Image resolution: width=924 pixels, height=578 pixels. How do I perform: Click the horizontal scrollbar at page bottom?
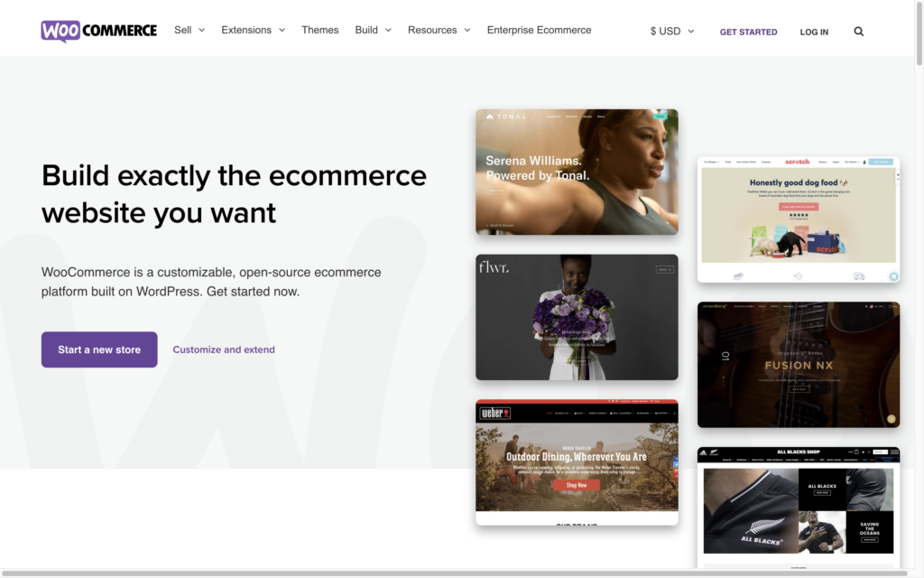[x=451, y=573]
